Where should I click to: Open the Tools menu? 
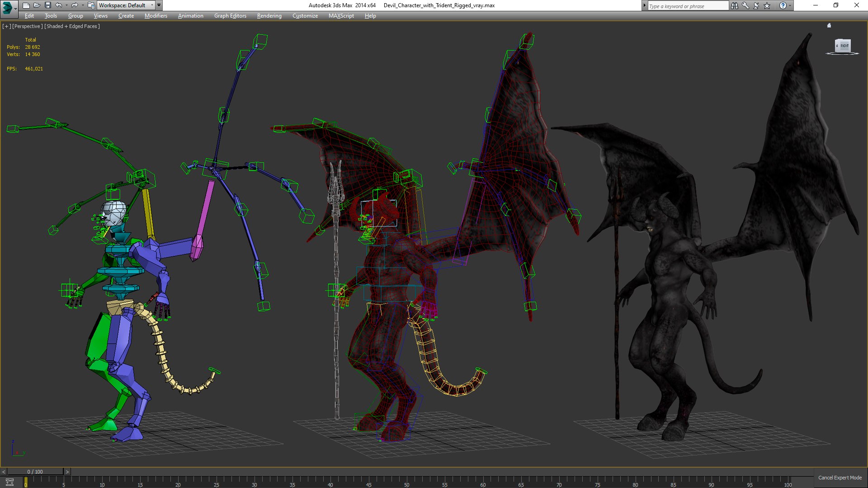[51, 16]
